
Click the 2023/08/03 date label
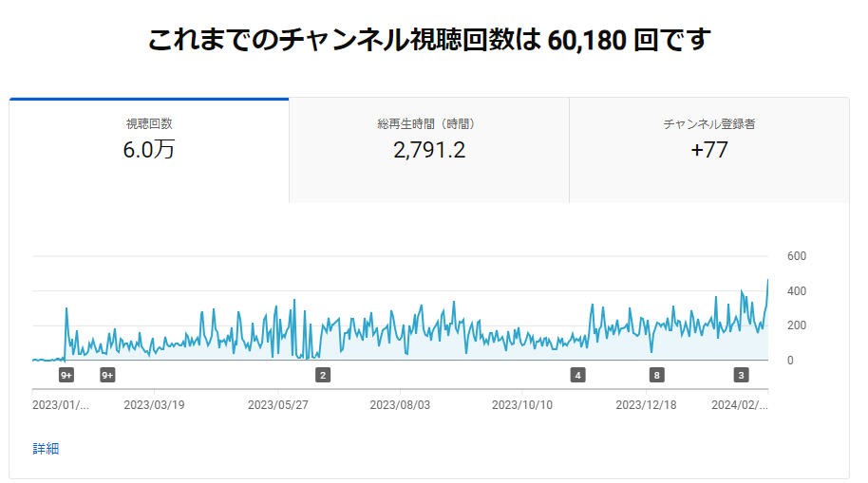tap(400, 405)
